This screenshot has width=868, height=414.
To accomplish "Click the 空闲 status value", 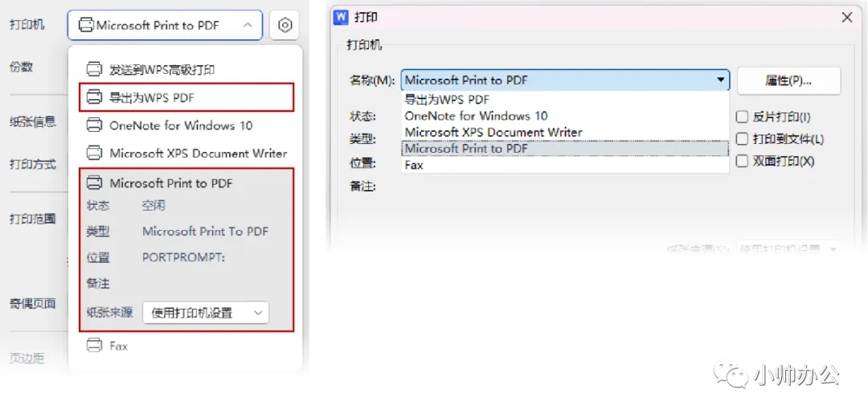I will (154, 206).
